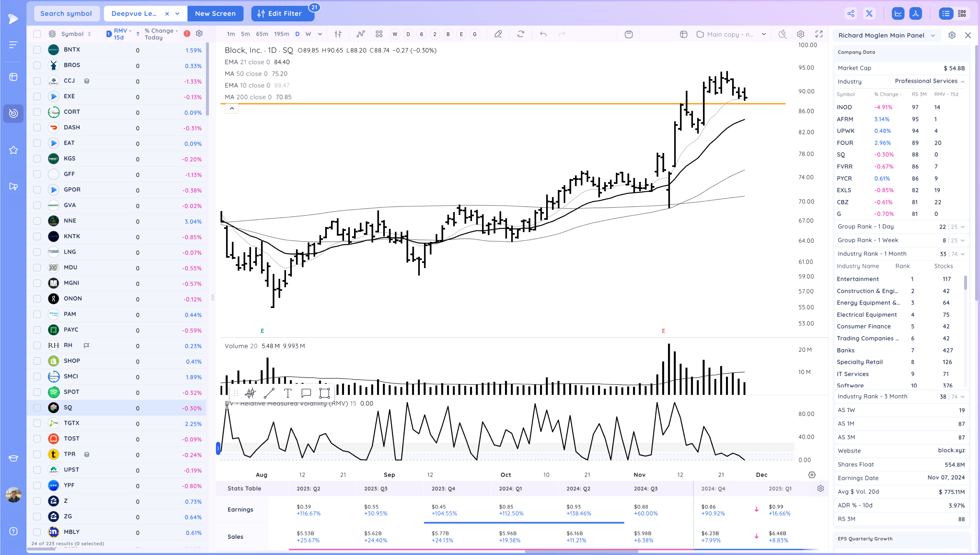Switch to 195m timeframe
This screenshot has width=980, height=555.
pyautogui.click(x=282, y=34)
